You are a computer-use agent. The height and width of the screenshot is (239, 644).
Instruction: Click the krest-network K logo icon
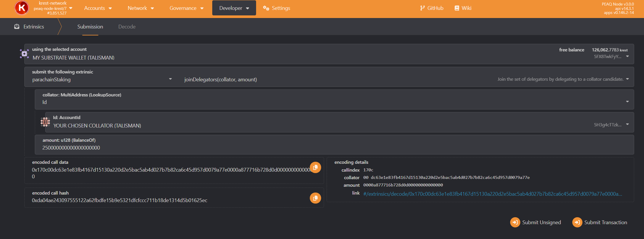(x=22, y=8)
